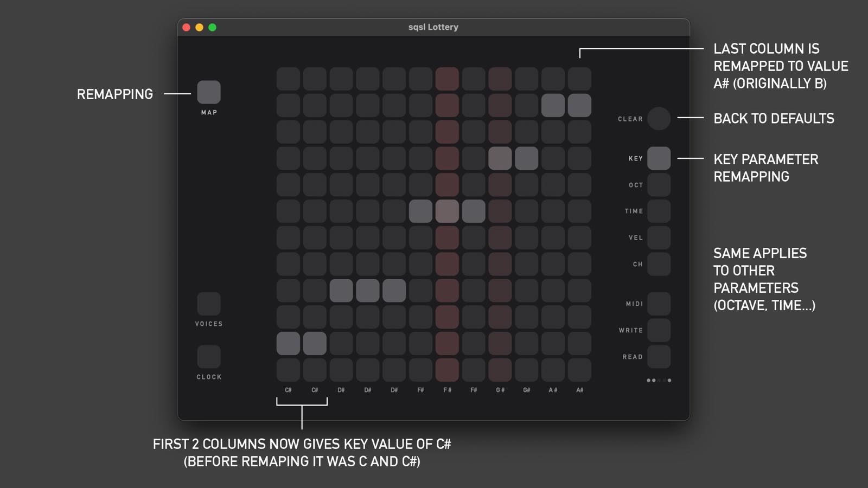The image size is (868, 488).
Task: Click the top pad of reddish F# column
Action: coord(447,79)
